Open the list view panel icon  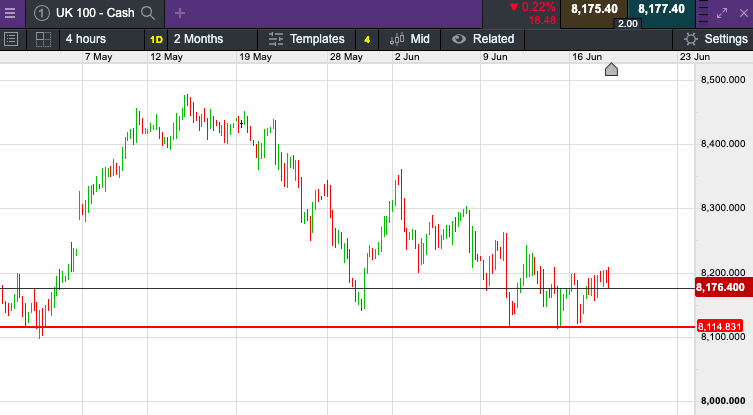[11, 39]
